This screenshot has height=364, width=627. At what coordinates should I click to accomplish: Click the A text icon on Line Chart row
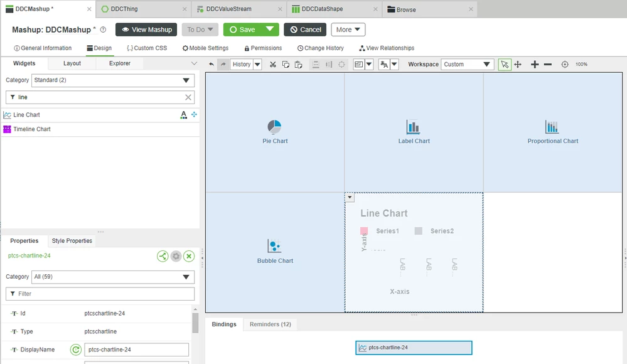point(183,115)
